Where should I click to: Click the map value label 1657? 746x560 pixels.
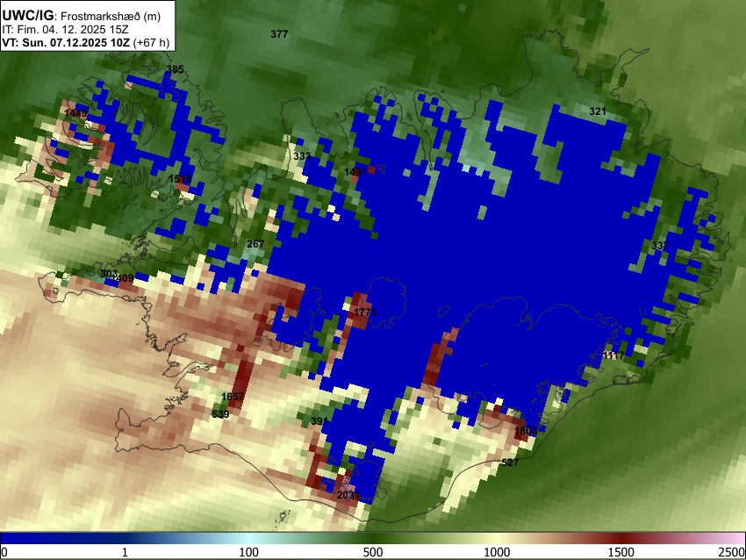(x=233, y=397)
